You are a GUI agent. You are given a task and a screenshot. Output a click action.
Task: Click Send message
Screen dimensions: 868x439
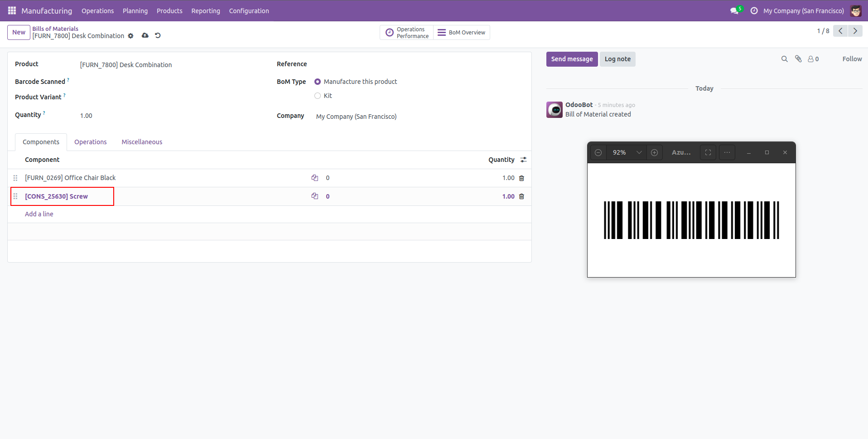coord(572,59)
